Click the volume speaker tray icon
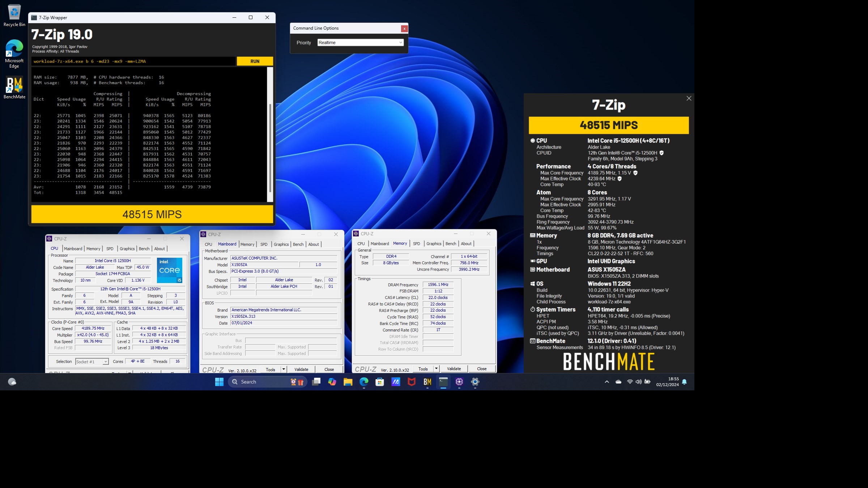 [x=639, y=382]
